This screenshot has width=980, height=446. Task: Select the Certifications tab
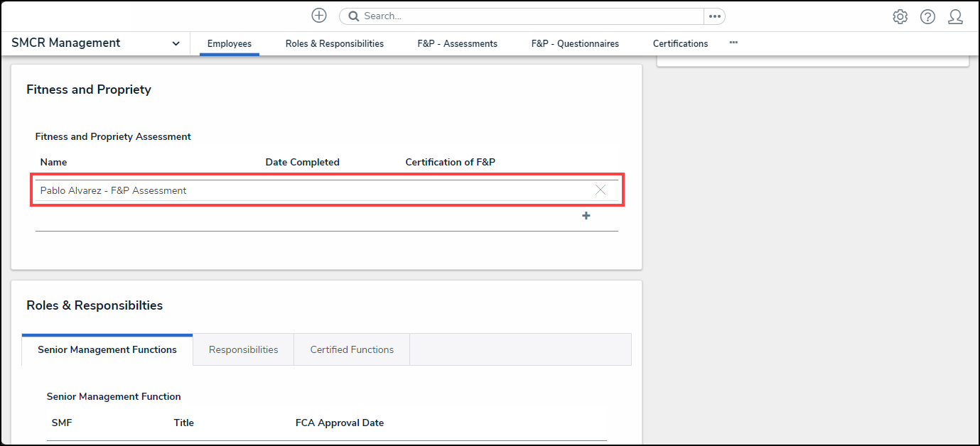[x=680, y=43]
